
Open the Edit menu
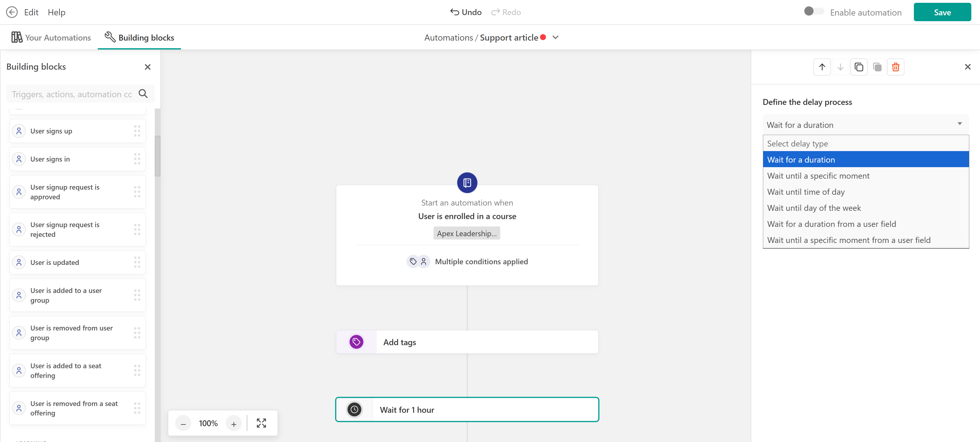point(31,12)
